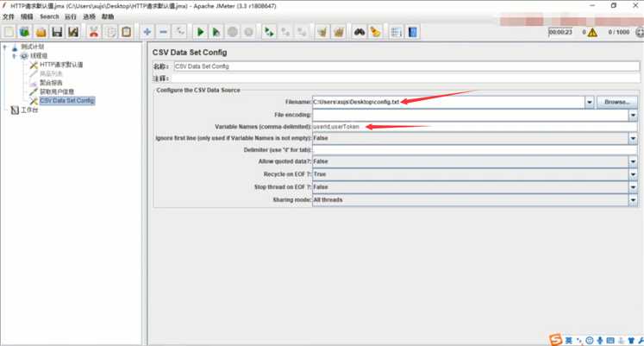Expand all tree nodes with plus icon
The height and width of the screenshot is (346, 644).
[x=147, y=32]
